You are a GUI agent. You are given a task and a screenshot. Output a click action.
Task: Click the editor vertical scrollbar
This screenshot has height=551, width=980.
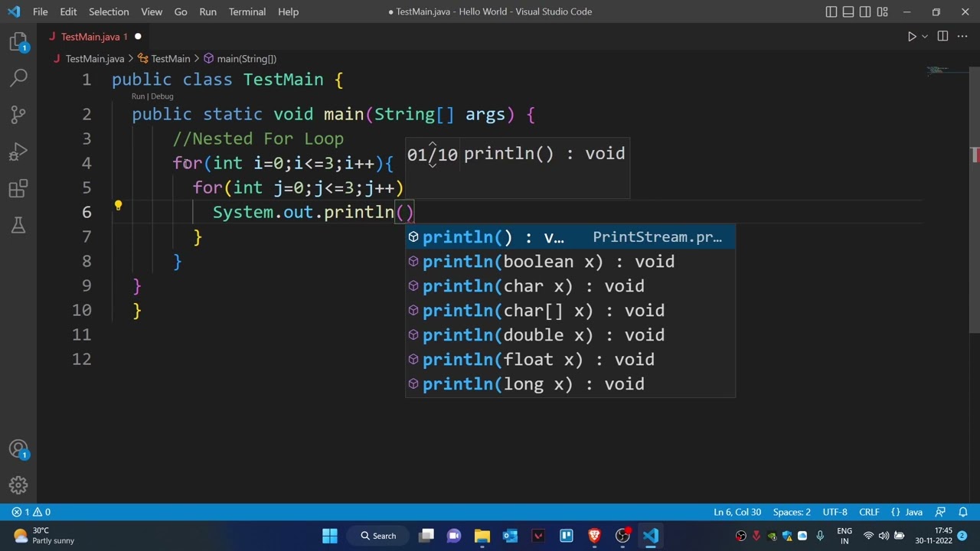click(x=975, y=201)
